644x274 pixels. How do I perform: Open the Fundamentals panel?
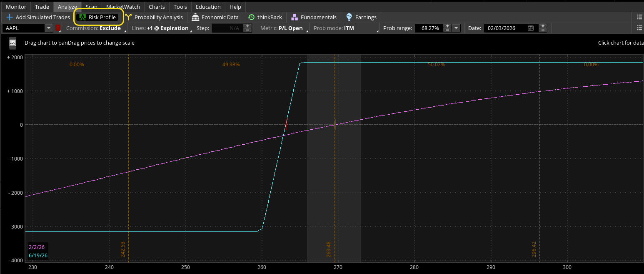pos(314,17)
